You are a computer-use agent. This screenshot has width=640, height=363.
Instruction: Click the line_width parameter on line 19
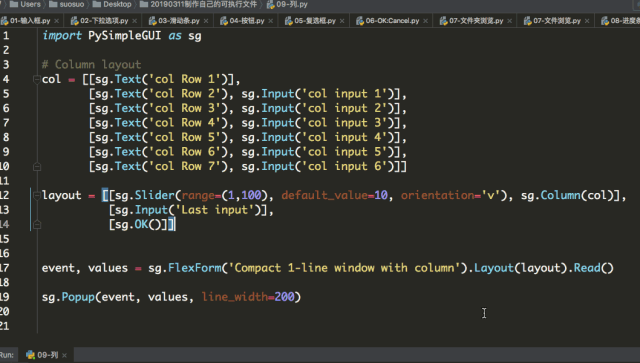pos(235,297)
